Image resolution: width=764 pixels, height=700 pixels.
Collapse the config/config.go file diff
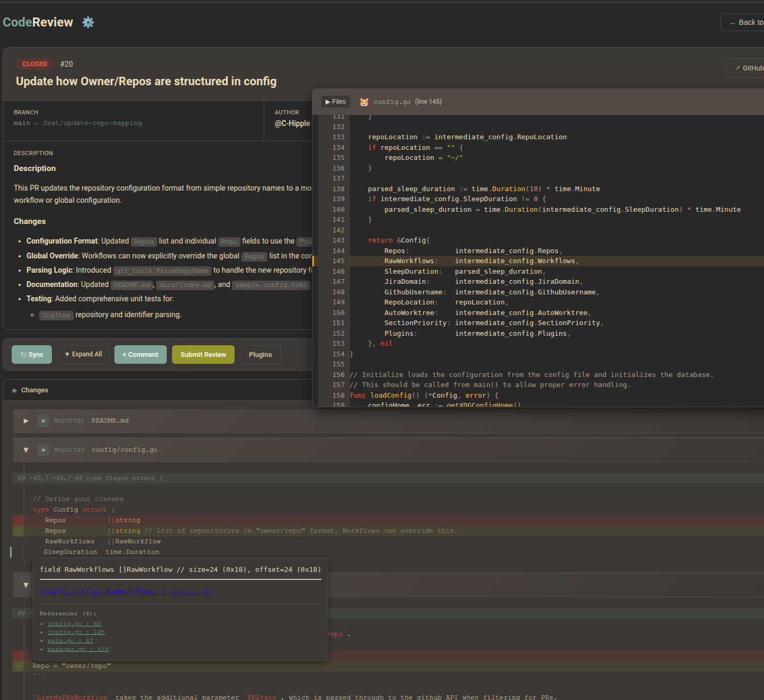tap(26, 450)
